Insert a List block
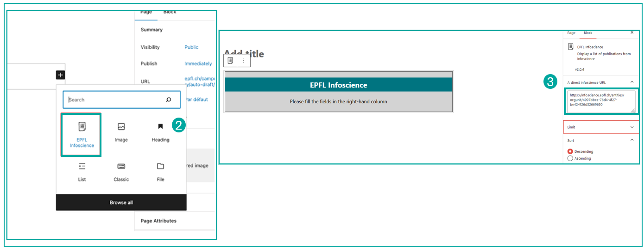Screen dimensions: 644x250 pos(82,172)
